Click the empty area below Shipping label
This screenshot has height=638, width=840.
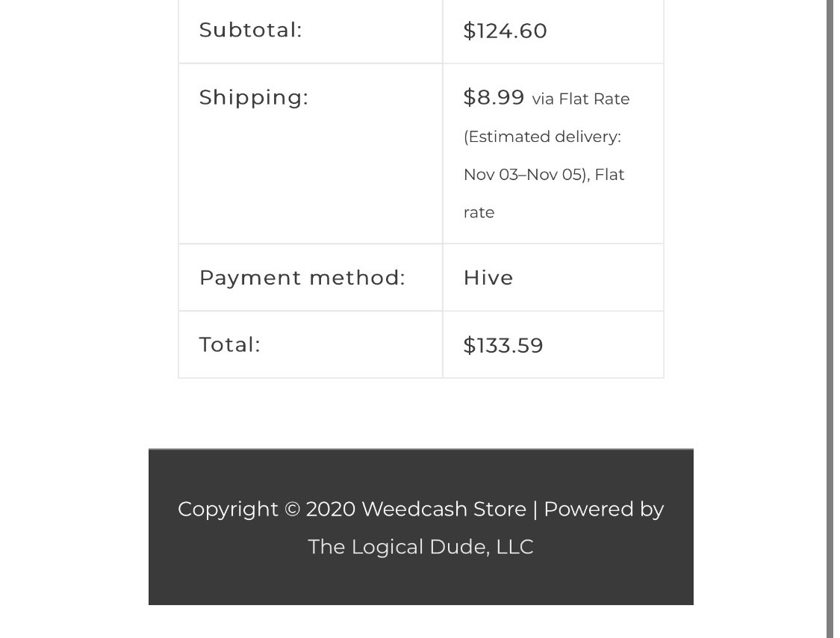(x=310, y=177)
